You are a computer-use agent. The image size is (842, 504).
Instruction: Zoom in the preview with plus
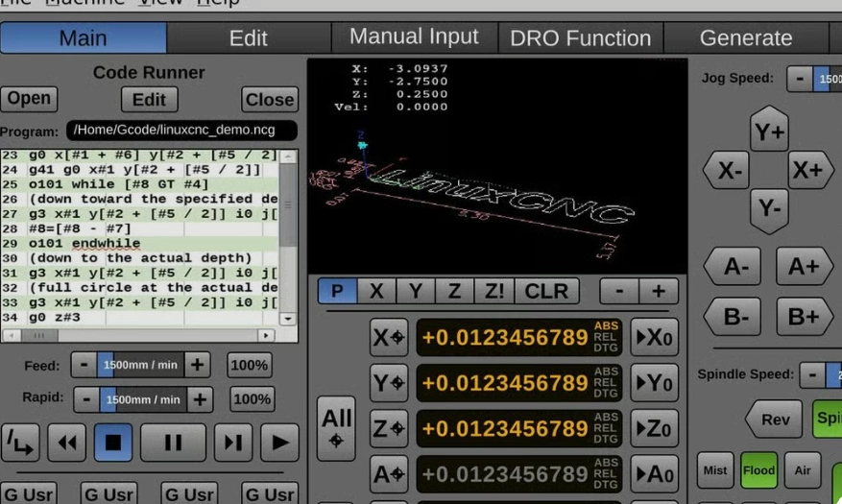point(659,291)
